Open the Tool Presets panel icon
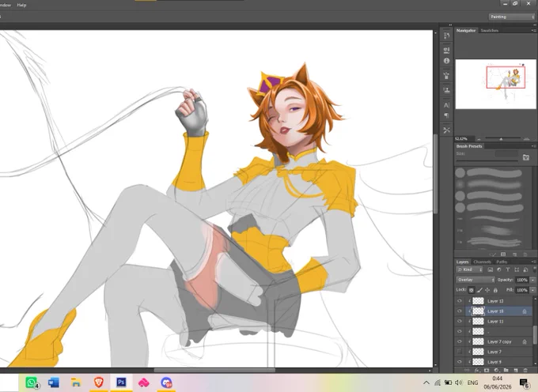Screen dimensions: 538x392 click(446, 130)
